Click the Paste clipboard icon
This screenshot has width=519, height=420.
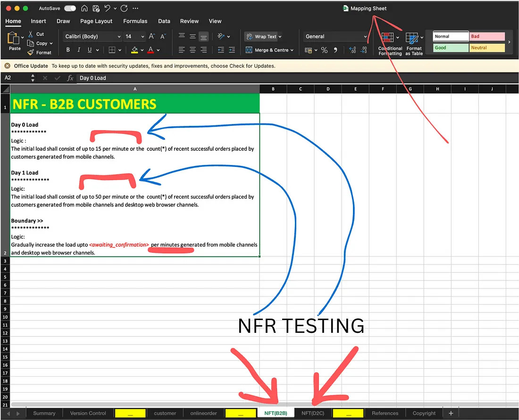coord(13,38)
